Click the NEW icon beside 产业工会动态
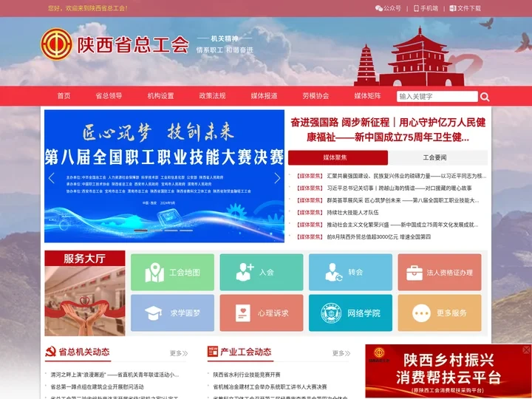This screenshot has width=532, height=399. coord(213,352)
